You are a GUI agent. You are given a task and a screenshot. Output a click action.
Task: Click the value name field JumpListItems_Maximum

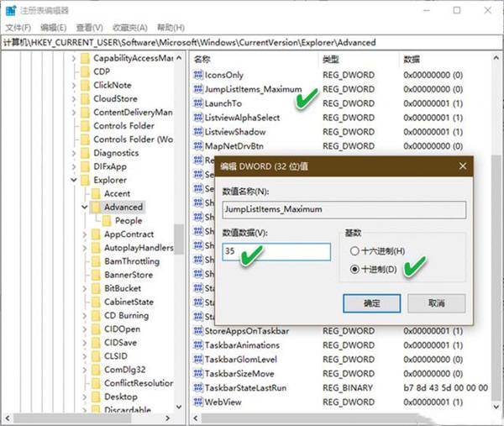[x=344, y=209]
